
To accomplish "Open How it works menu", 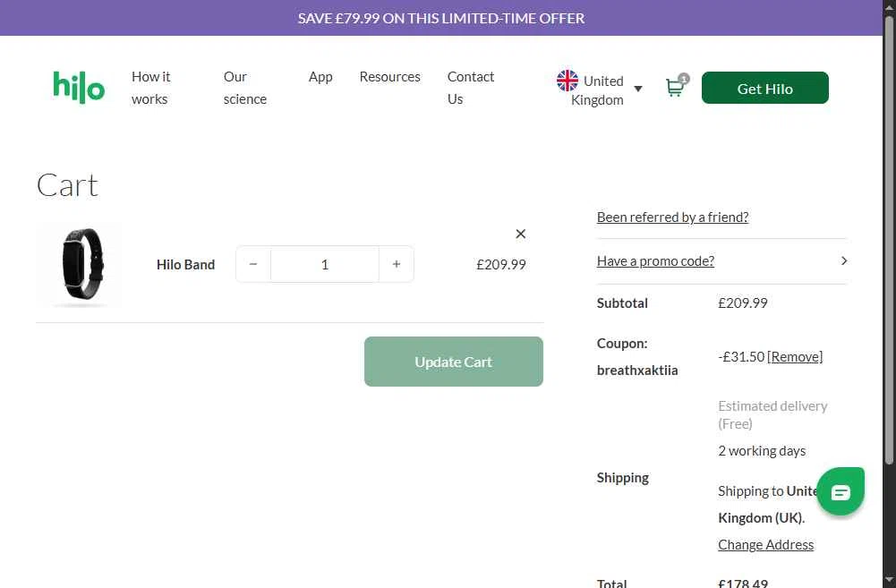I will 151,88.
